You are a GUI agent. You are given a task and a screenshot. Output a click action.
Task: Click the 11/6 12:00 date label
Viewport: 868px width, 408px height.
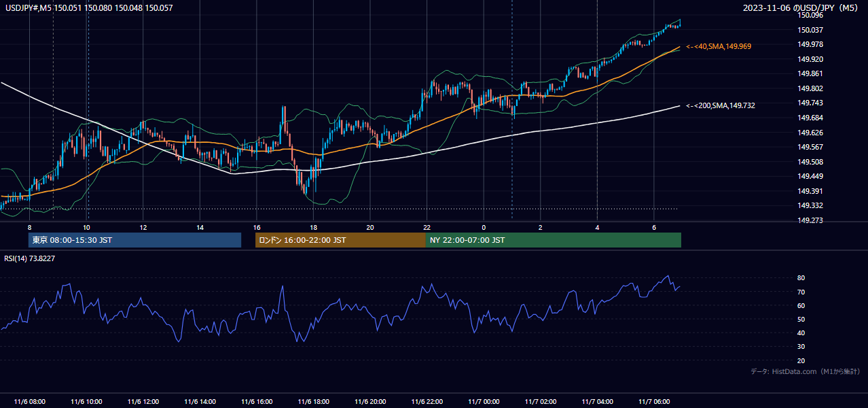click(143, 401)
